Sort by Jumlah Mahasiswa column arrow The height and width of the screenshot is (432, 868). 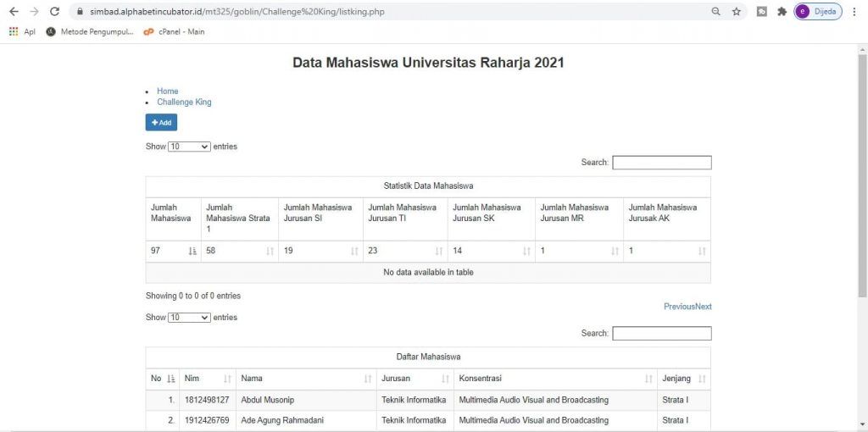click(192, 252)
